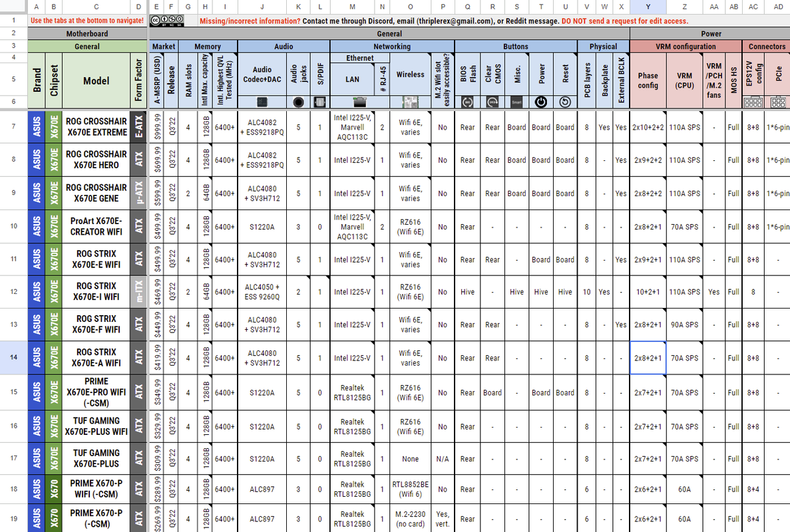Click the Motherboard section header cell
Viewport: 790px width, 532px height.
[x=87, y=34]
